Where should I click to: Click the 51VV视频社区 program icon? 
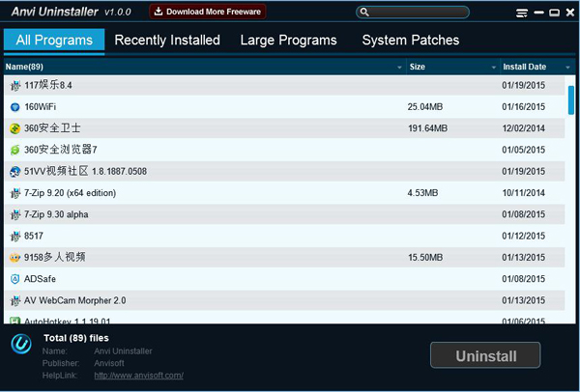pyautogui.click(x=14, y=172)
